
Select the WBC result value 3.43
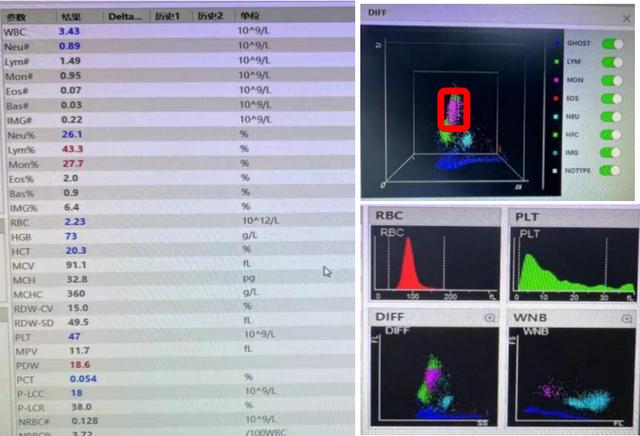(x=69, y=31)
